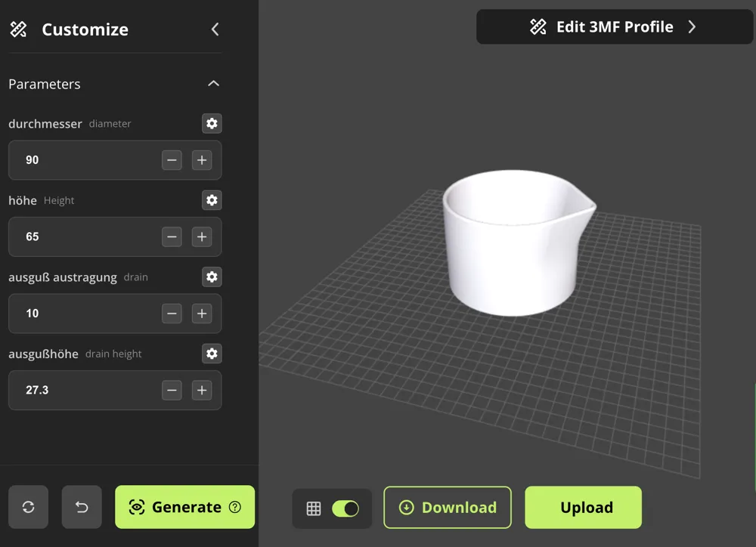
Task: Click the eye preview icon inside Generate button
Action: click(137, 507)
